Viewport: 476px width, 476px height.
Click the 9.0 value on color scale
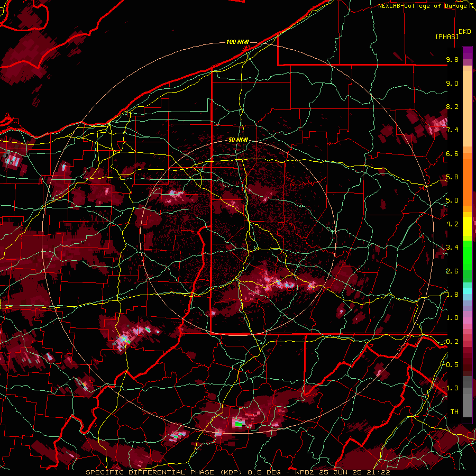452,83
